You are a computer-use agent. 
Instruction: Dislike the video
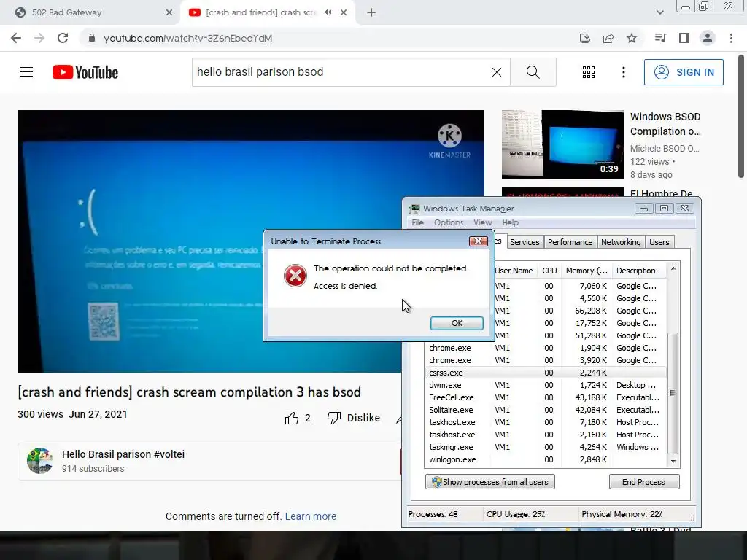point(354,418)
